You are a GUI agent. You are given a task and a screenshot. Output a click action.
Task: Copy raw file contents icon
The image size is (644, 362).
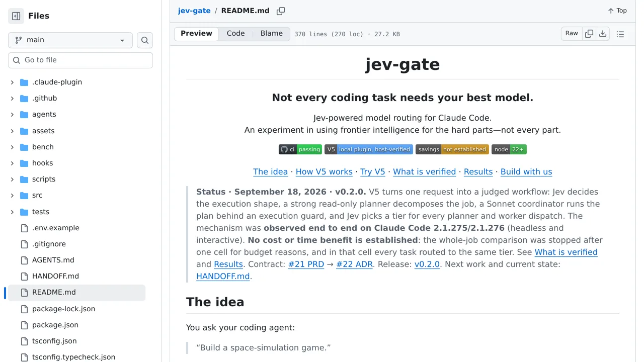[589, 34]
